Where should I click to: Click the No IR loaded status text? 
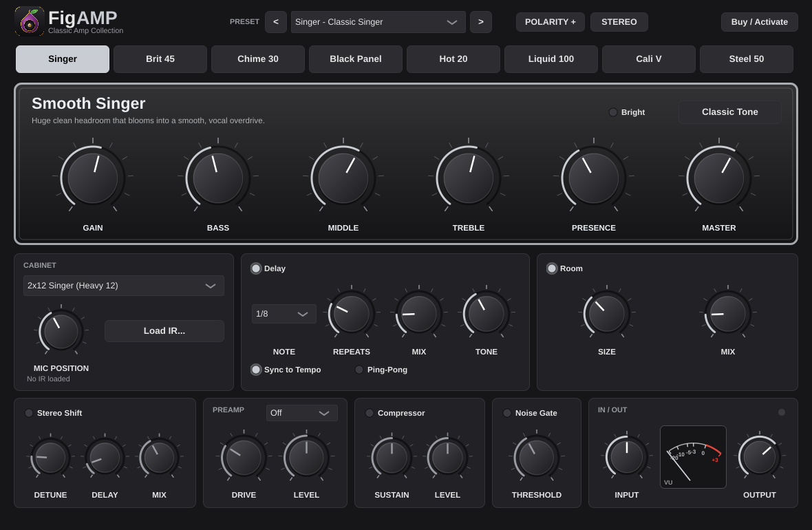(x=48, y=379)
